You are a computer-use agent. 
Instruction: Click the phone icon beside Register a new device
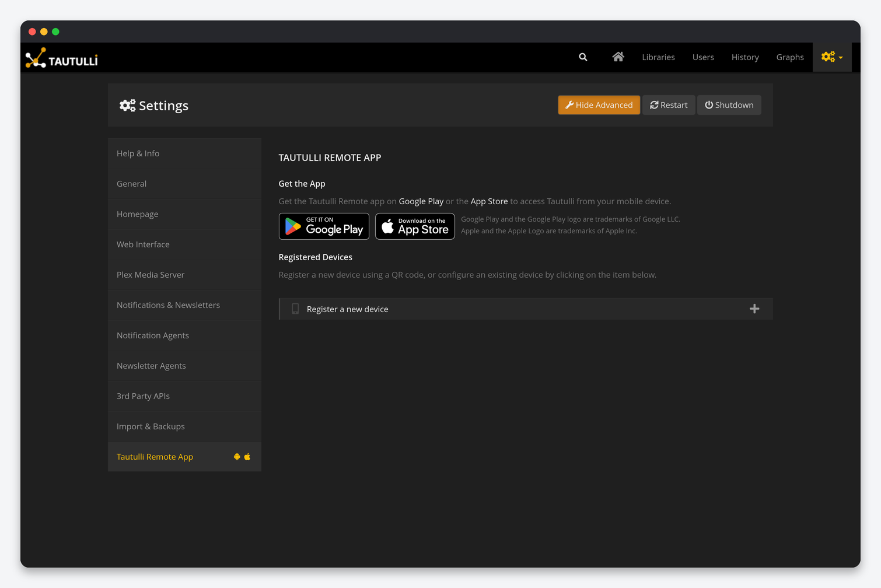[x=295, y=309]
